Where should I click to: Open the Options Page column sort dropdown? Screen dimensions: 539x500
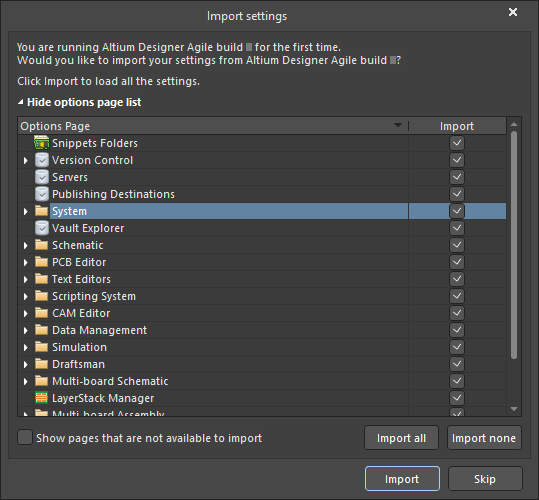point(398,125)
